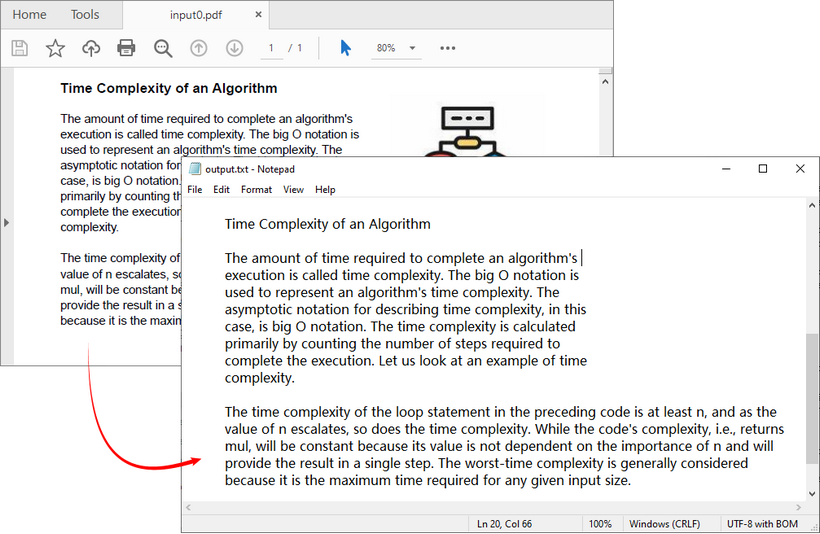Switch to the Home tab
The image size is (820, 534).
point(29,15)
